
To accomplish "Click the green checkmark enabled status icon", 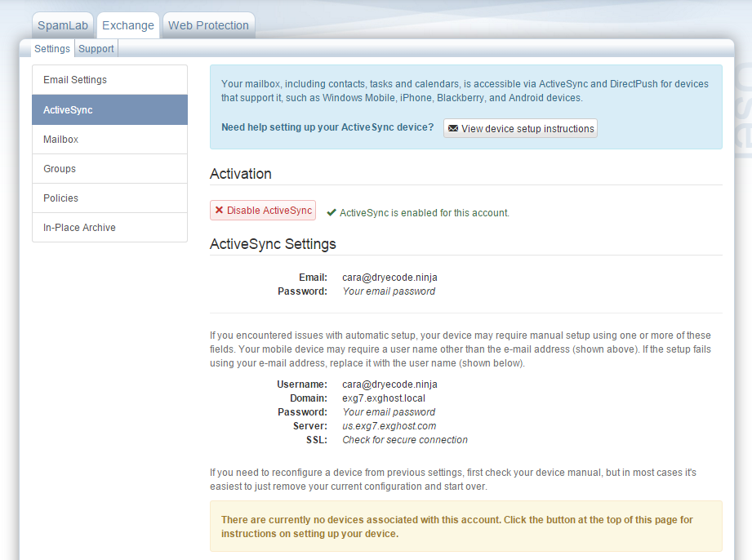I will [332, 212].
